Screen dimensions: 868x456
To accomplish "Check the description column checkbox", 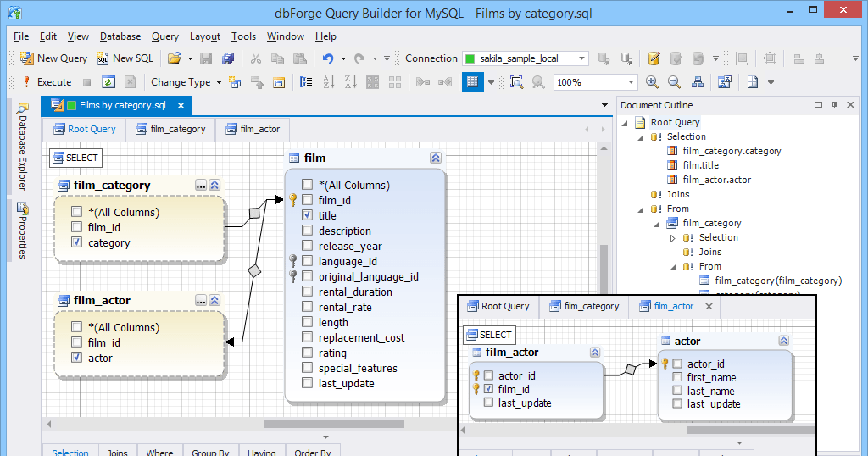I will tap(307, 231).
